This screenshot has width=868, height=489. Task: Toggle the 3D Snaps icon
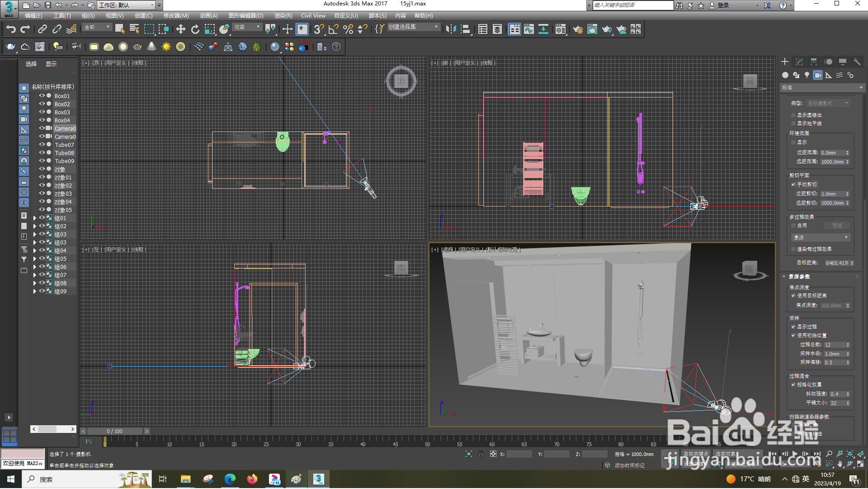[318, 30]
